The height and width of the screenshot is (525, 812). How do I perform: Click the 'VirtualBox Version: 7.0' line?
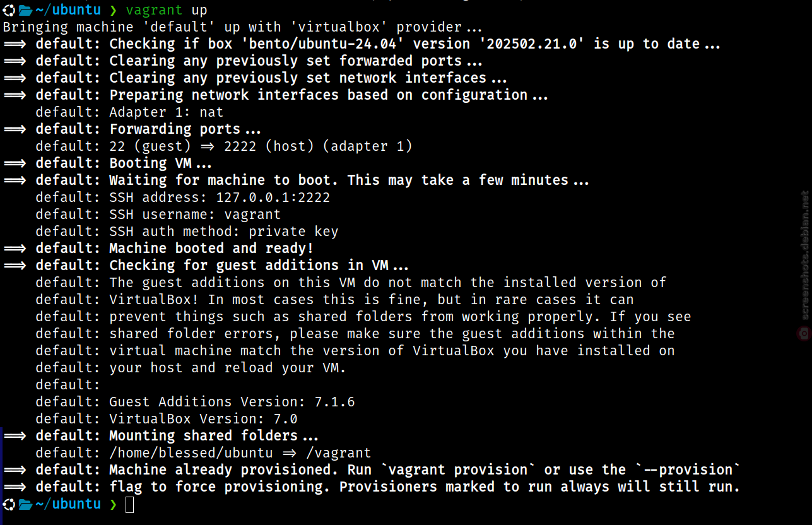[203, 419]
